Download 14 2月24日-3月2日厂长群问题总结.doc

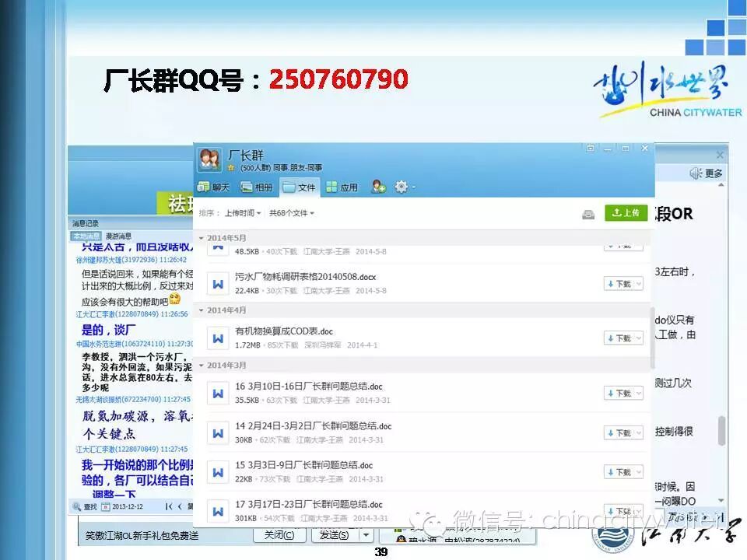click(619, 433)
